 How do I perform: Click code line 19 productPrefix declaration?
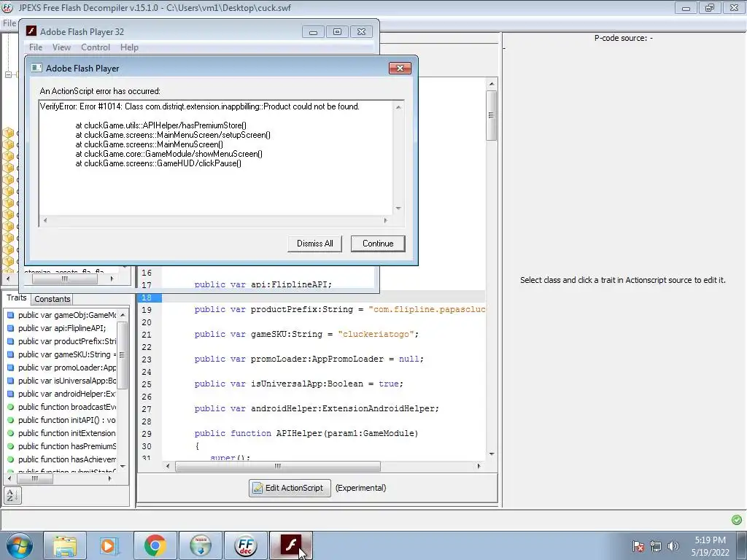click(x=339, y=309)
